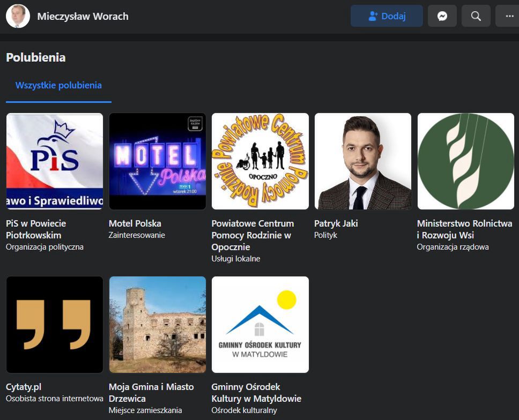Click the Polubienia section heading
This screenshot has width=519, height=420.
tap(36, 57)
